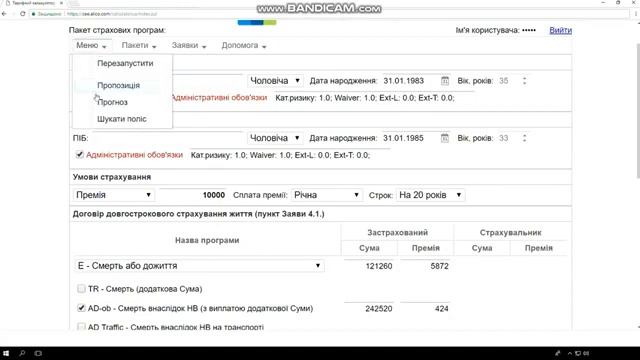Click the ПІБ name input field
This screenshot has height=360, width=640.
(x=168, y=138)
